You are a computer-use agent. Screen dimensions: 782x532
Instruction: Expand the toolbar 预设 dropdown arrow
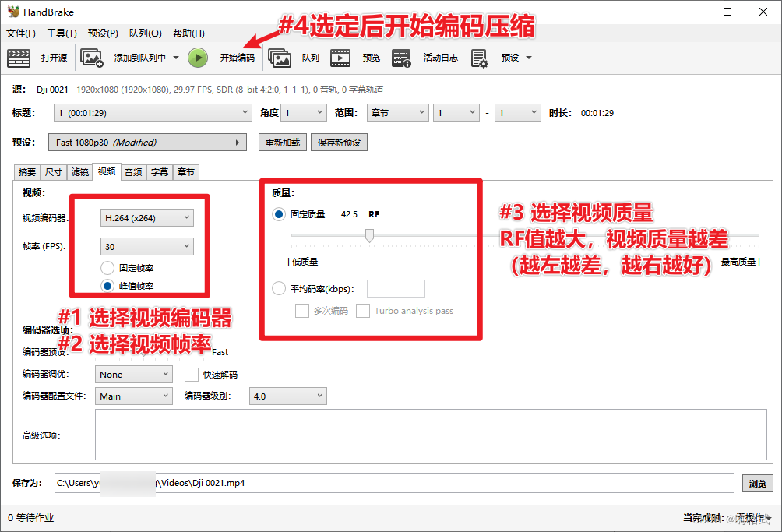(529, 58)
